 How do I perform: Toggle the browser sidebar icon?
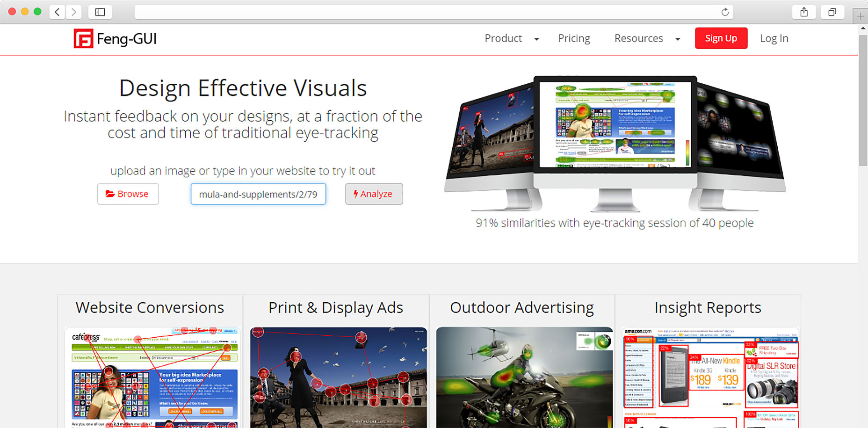pos(100,12)
